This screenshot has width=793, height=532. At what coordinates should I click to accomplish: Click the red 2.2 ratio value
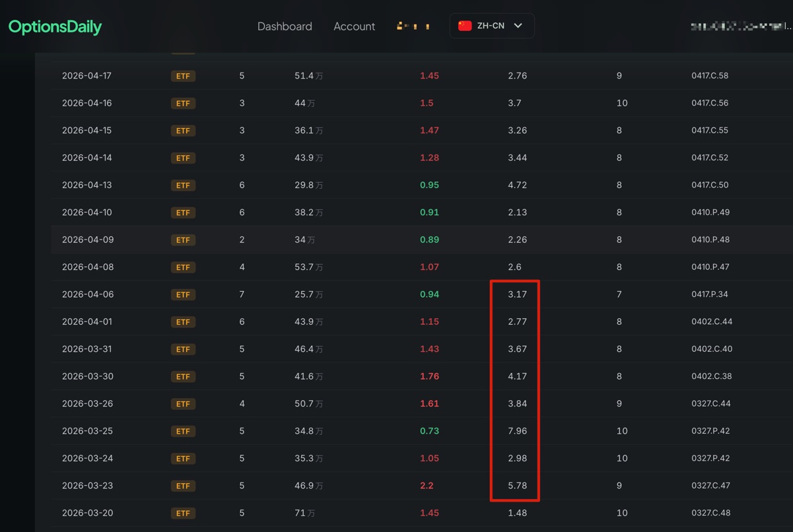pos(427,486)
